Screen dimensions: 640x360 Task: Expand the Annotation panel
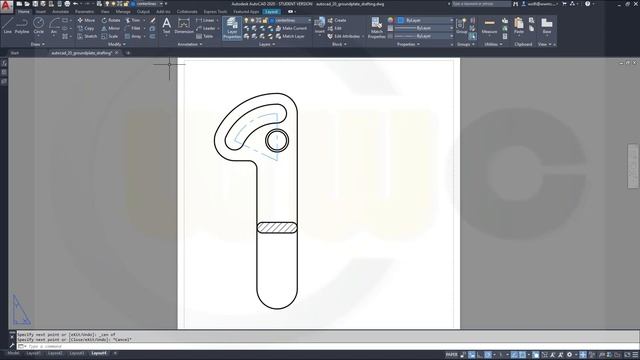[x=190, y=44]
